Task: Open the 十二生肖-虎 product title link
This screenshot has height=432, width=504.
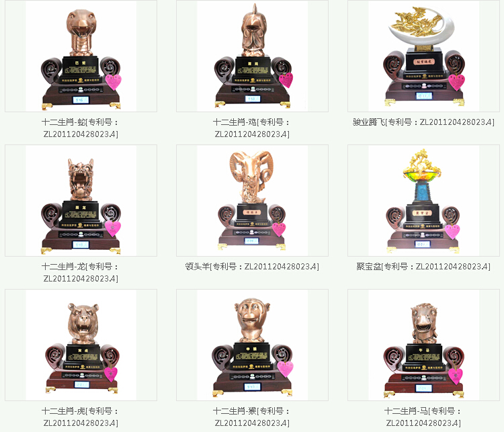Action: (81, 417)
